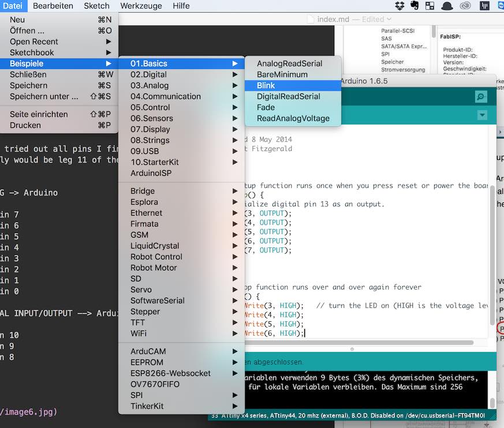Open the Firmata library examples
The height and width of the screenshot is (428, 504).
click(x=182, y=223)
